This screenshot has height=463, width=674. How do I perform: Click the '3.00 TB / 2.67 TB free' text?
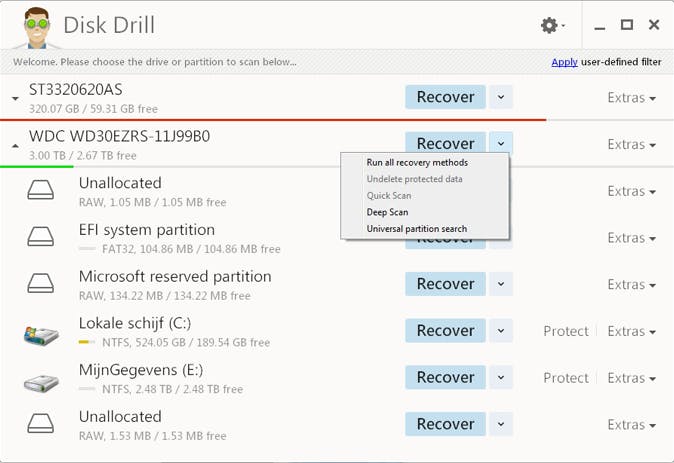click(x=83, y=156)
